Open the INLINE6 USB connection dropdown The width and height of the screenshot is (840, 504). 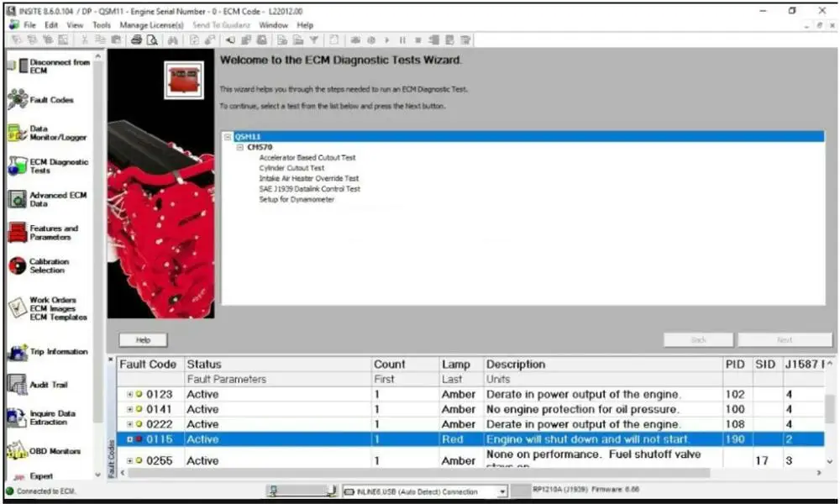pos(502,491)
